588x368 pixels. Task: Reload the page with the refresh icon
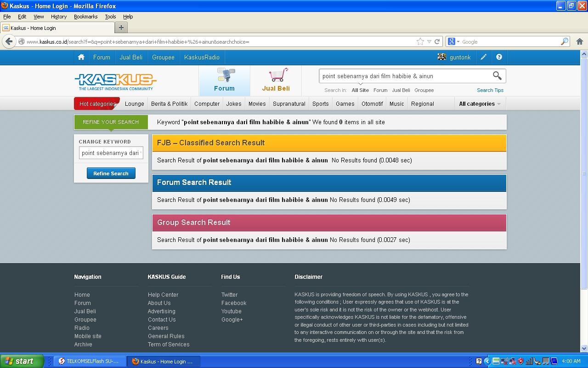437,41
